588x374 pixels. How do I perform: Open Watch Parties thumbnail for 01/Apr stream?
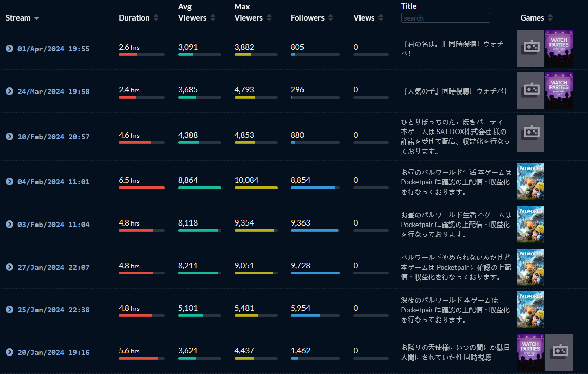point(559,48)
